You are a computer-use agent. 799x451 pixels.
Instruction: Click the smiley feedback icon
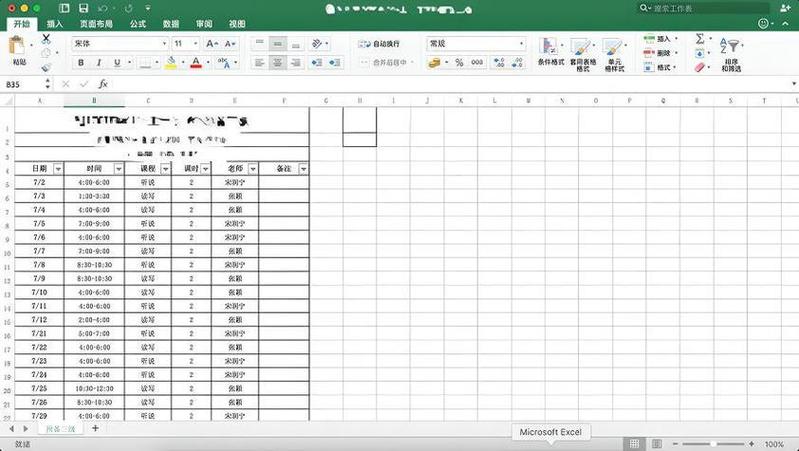(x=763, y=23)
